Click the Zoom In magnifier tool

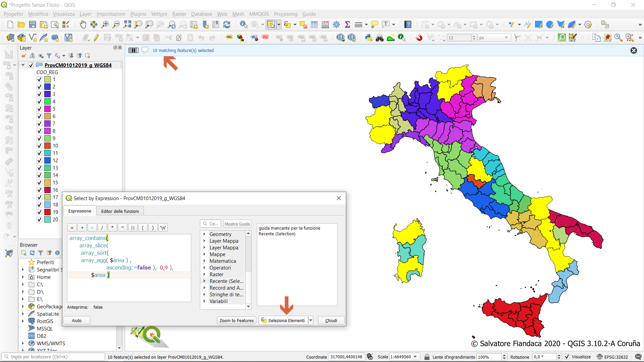(x=105, y=24)
